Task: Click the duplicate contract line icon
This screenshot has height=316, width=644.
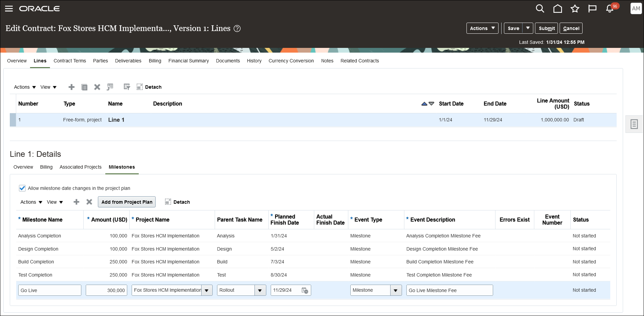Action: click(x=84, y=87)
